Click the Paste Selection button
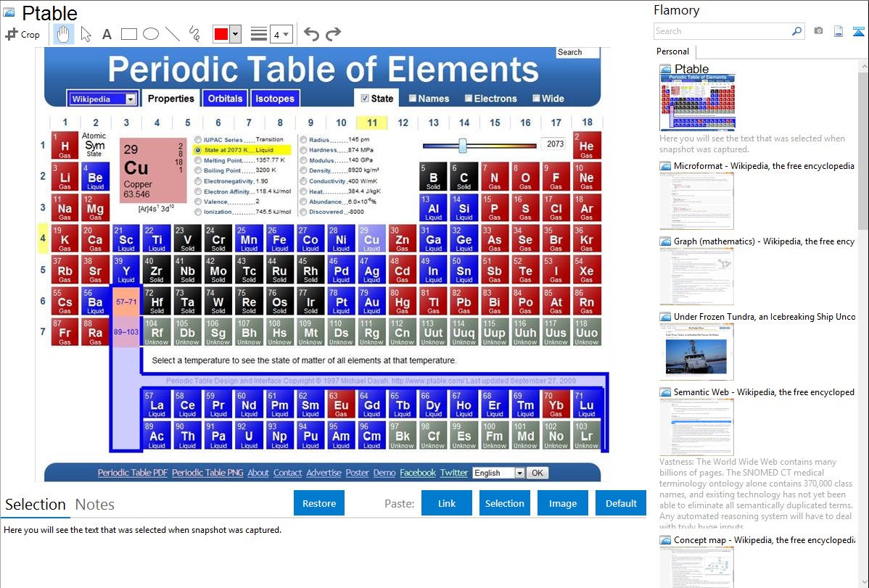The width and height of the screenshot is (869, 588). pos(504,503)
